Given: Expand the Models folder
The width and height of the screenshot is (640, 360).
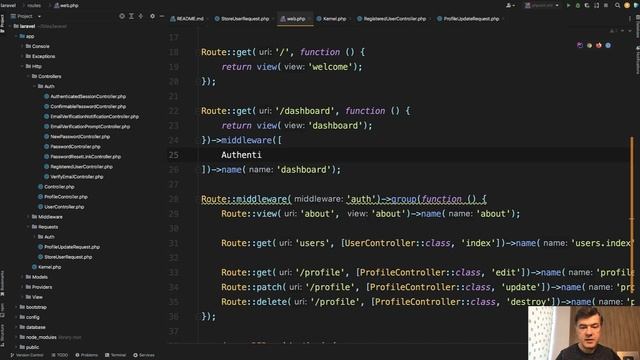Looking at the screenshot, I should point(22,277).
